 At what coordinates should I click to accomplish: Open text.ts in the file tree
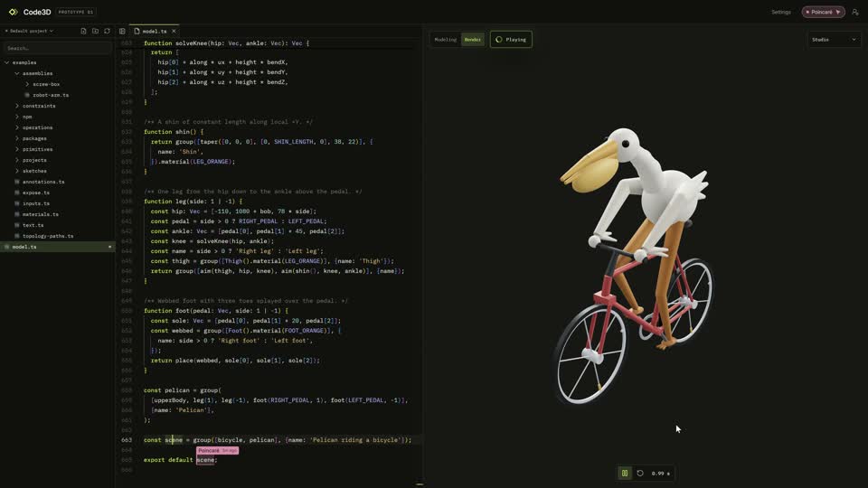(33, 225)
